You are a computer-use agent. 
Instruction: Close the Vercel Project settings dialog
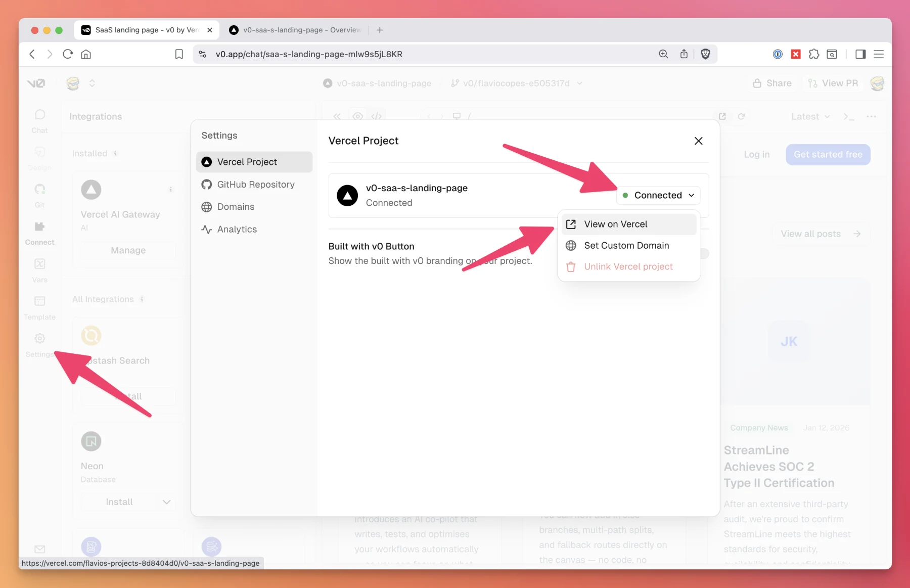click(x=699, y=141)
